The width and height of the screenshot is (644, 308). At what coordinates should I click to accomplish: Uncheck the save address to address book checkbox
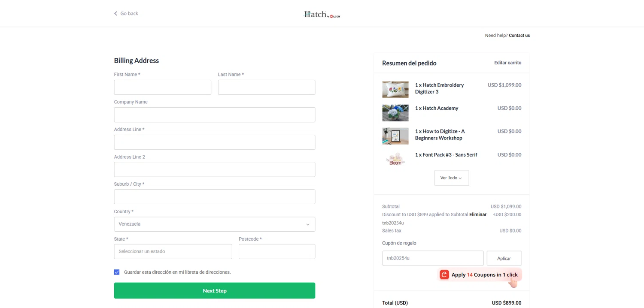pos(117,272)
